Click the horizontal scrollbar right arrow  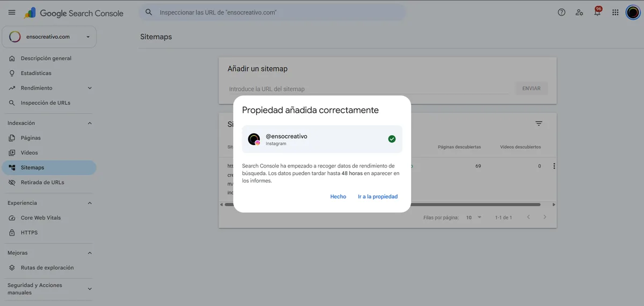(x=554, y=205)
